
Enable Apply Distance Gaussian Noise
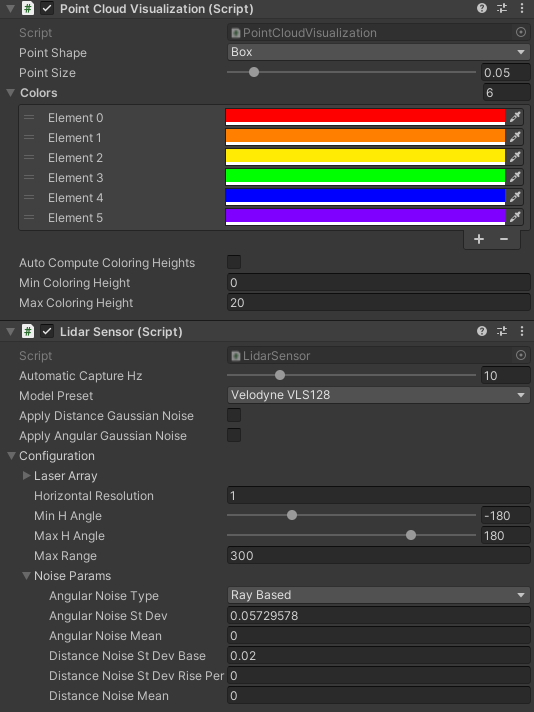[234, 415]
